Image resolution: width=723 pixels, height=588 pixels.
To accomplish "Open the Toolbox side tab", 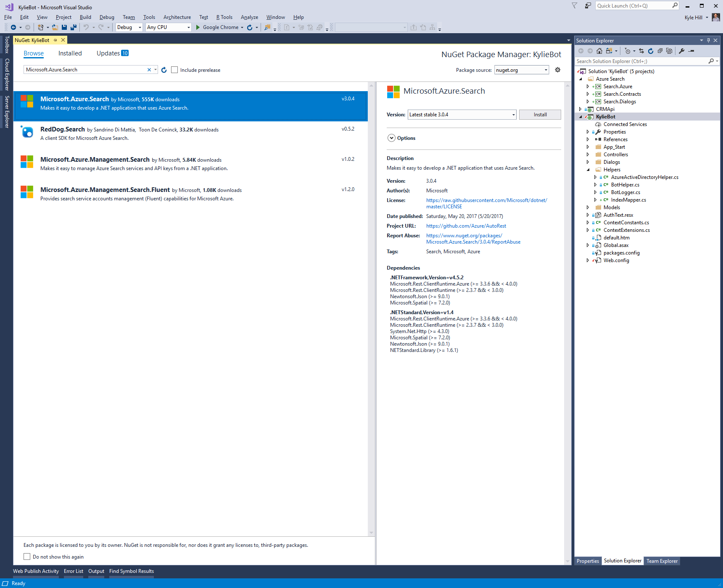I will pos(7,45).
